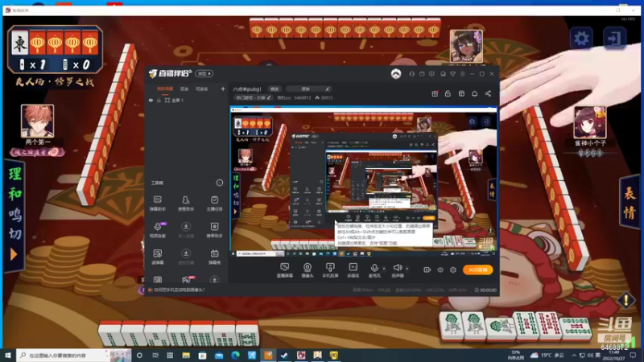Image resolution: width=644 pixels, height=362 pixels.
Task: Click the unlock padlock icon above preview
Action: click(x=448, y=93)
